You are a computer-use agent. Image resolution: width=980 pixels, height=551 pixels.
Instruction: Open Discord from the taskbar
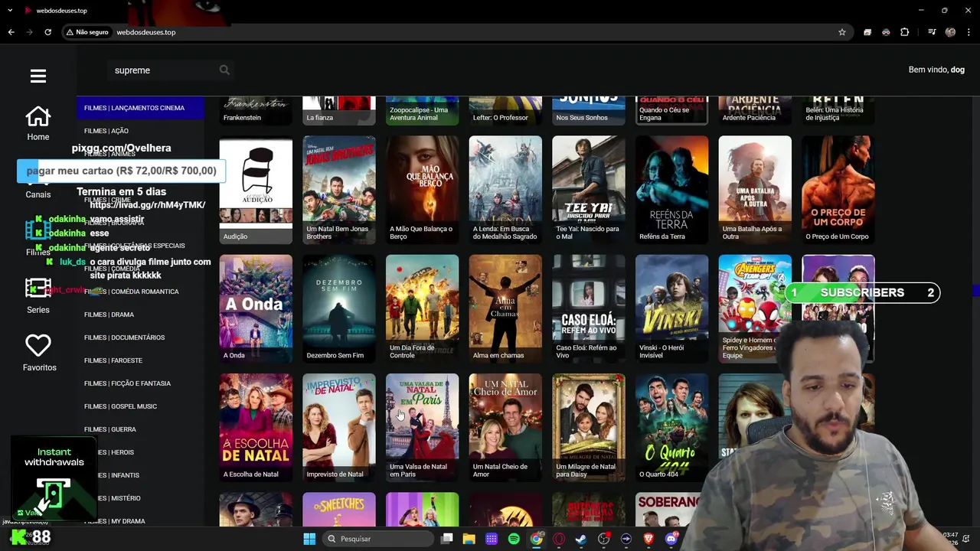click(x=671, y=539)
